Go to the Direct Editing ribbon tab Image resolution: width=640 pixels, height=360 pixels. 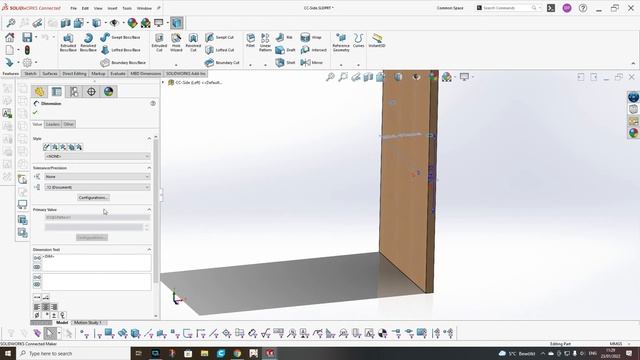(74, 73)
